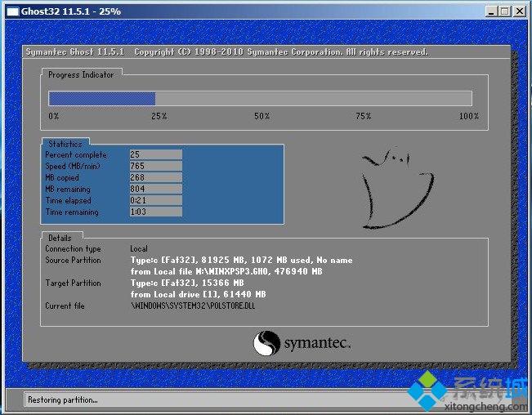
Task: Close the Ghost32 window
Action: point(520,11)
